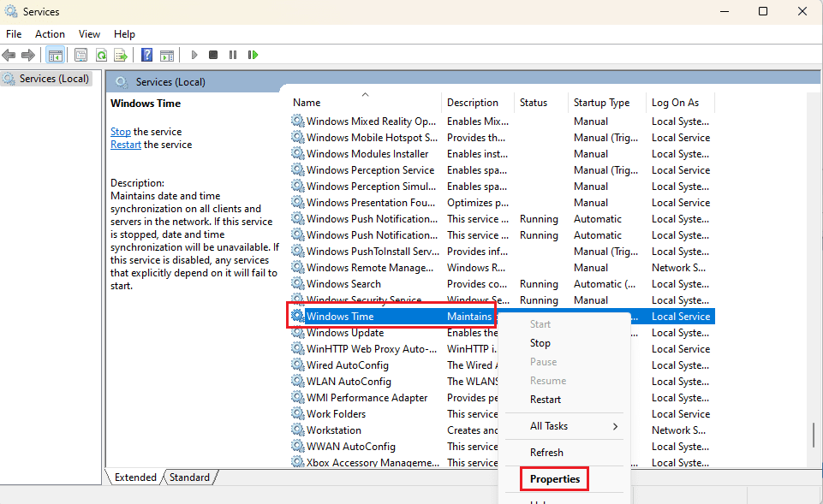
Task: Select Xbox Accessory Manageme... row
Action: pyautogui.click(x=502, y=463)
